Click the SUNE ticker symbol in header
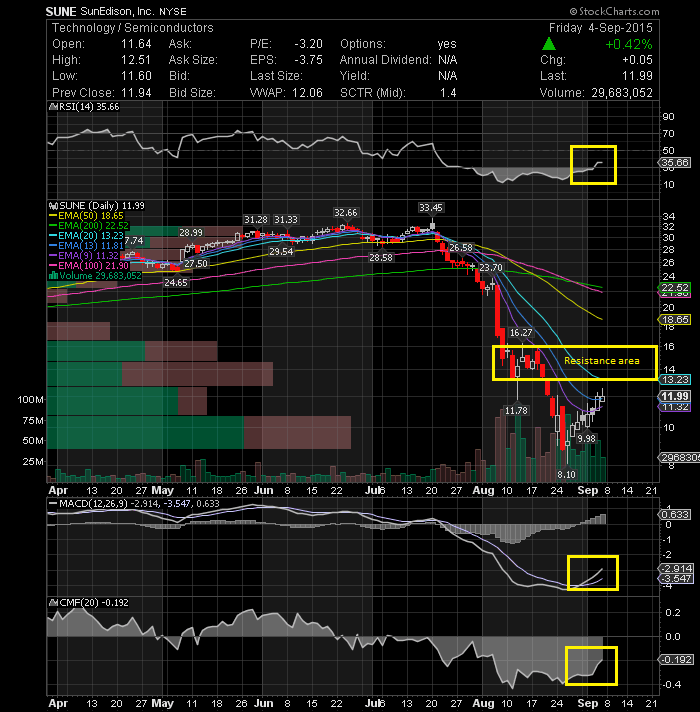The image size is (700, 712). click(61, 11)
